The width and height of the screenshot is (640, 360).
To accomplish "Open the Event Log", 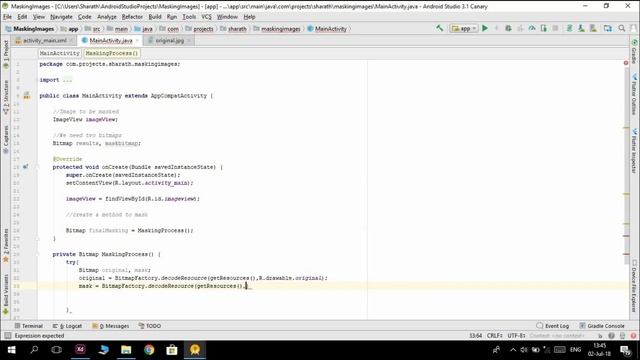I will pyautogui.click(x=553, y=326).
